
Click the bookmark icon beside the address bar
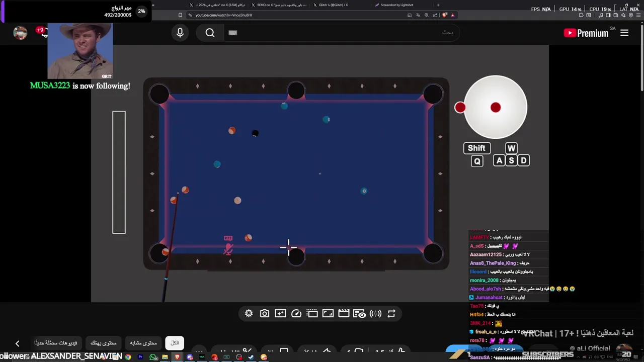coord(180,15)
